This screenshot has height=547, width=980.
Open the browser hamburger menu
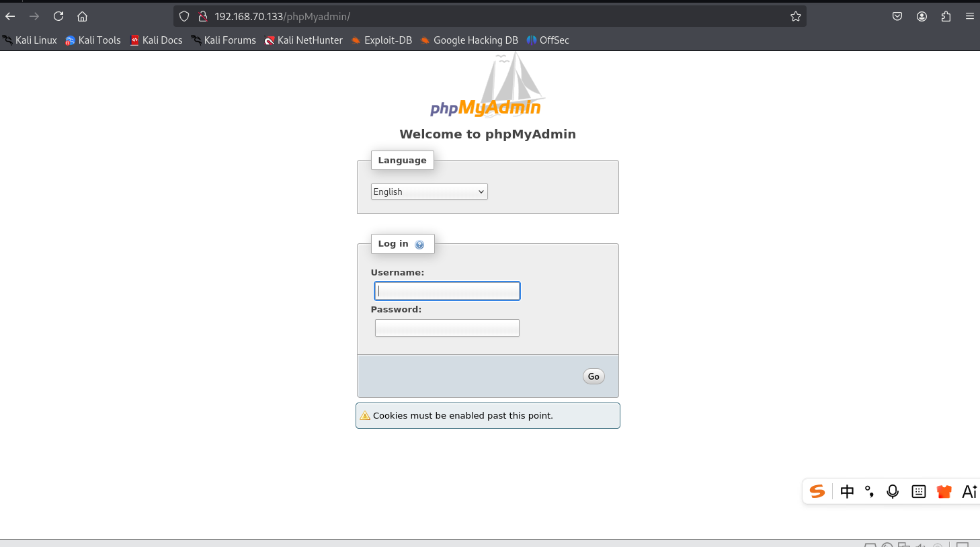click(969, 16)
